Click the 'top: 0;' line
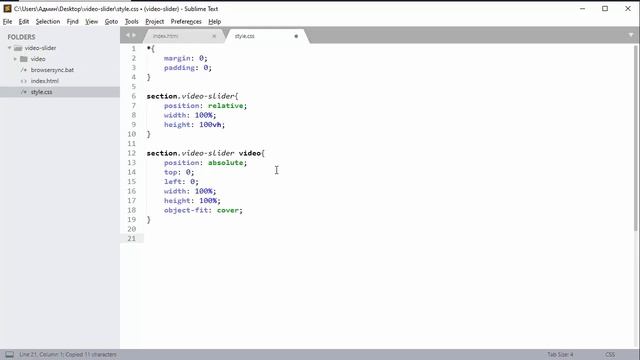The image size is (640, 360). tap(179, 172)
